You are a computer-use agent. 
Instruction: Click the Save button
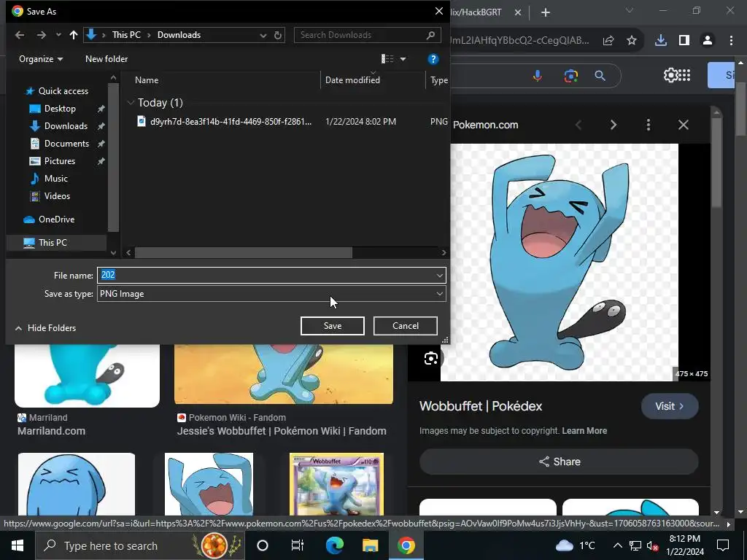coord(332,326)
